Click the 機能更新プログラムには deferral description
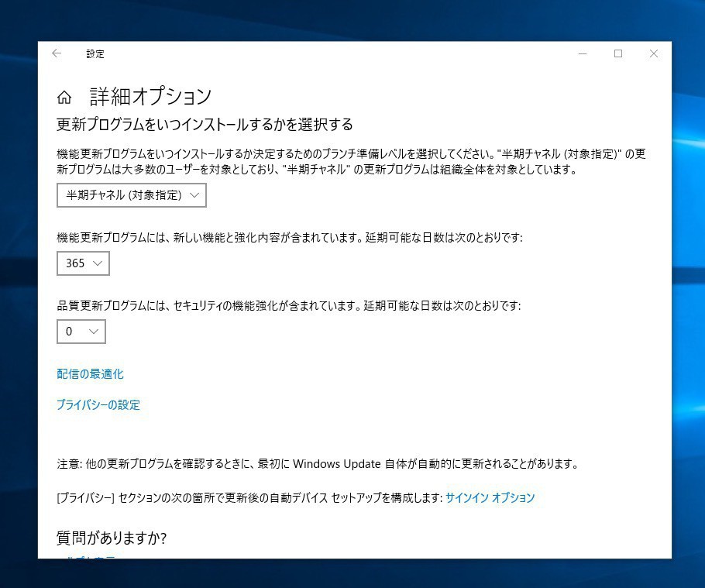 point(290,237)
